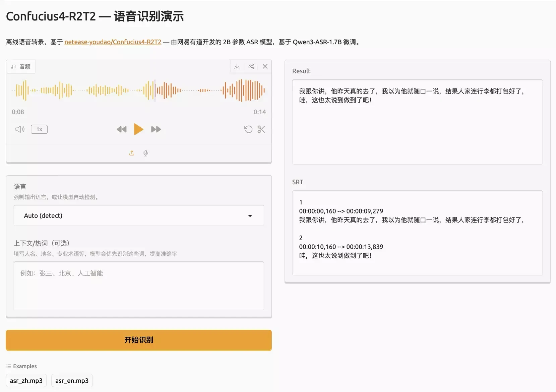Fast-forward the audio playback
The width and height of the screenshot is (556, 392).
[156, 129]
